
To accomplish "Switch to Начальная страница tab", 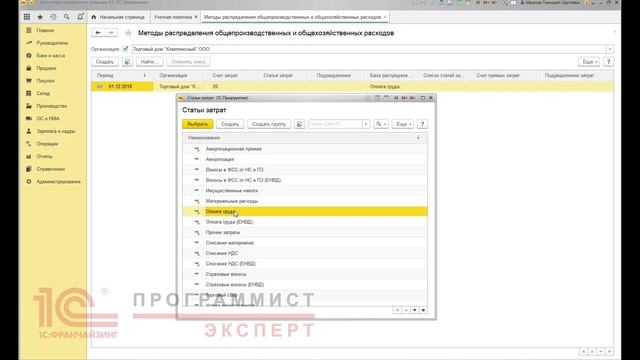I will (x=118, y=17).
